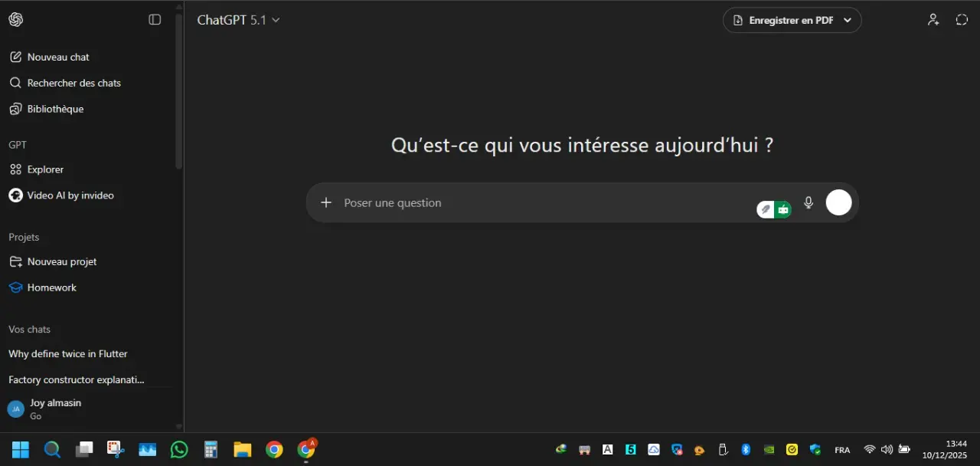Open the Chrome icon with red A badge

point(306,449)
